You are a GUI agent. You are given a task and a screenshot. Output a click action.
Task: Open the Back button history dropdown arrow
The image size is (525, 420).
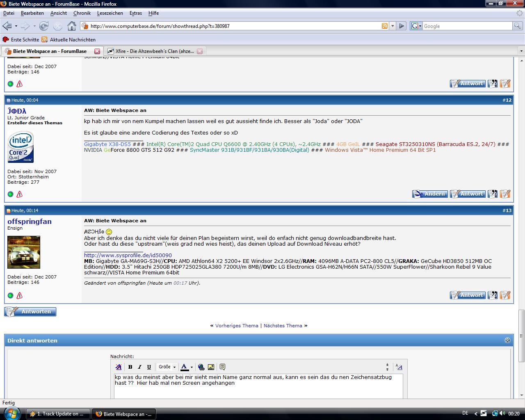16,26
